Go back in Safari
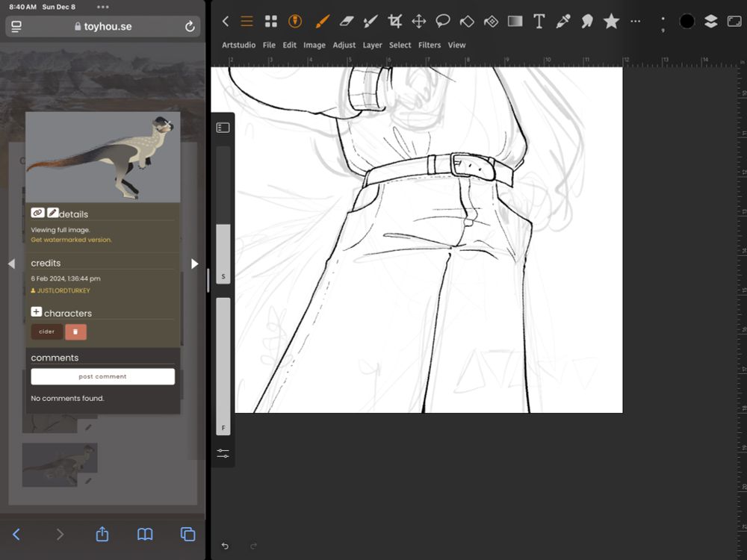Image resolution: width=747 pixels, height=560 pixels. (x=16, y=535)
